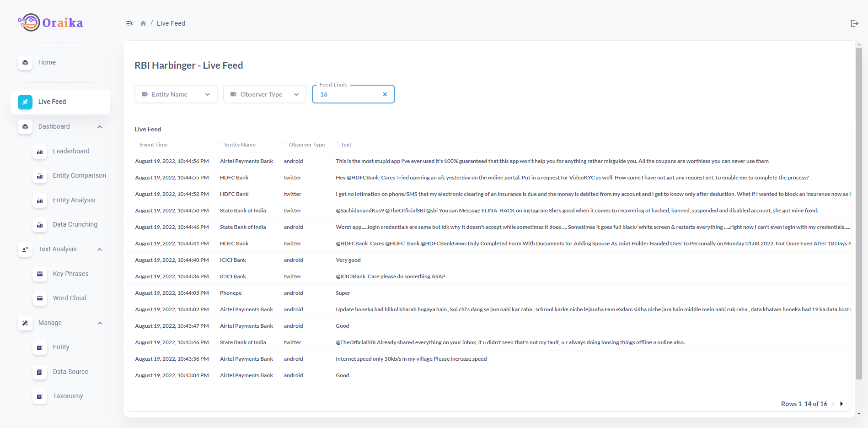Select the Live Feed rocket icon
868x428 pixels.
tap(25, 102)
